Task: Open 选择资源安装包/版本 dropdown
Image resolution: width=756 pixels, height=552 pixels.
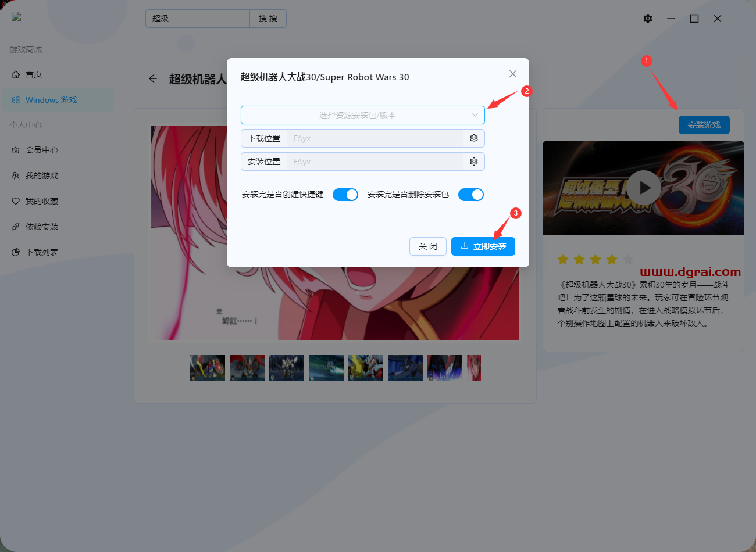Action: 363,115
